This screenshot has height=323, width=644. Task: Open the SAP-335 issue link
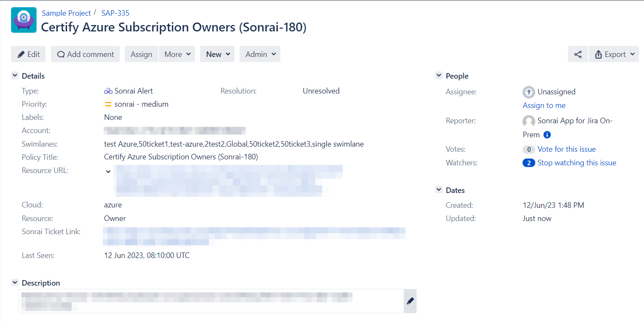[x=116, y=13]
